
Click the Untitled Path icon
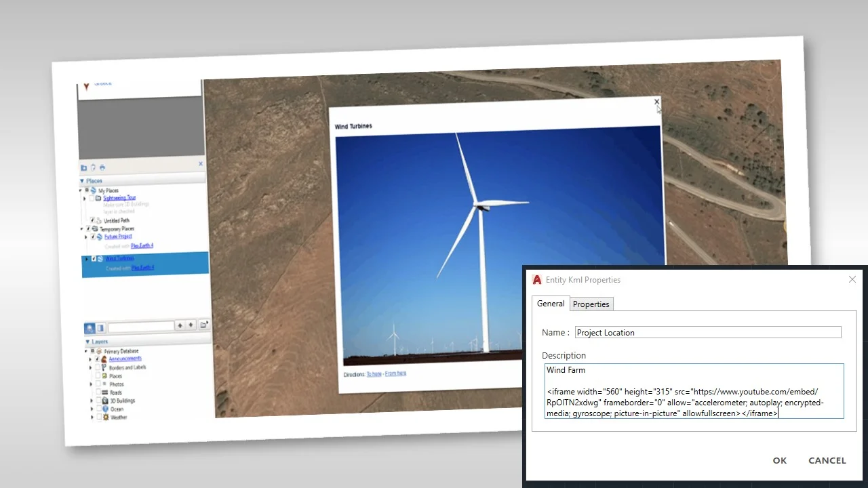click(x=98, y=220)
